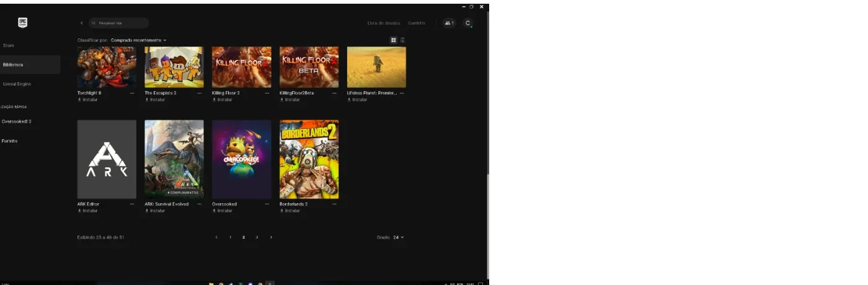Open three-dot menu for Torchlight II

click(132, 93)
